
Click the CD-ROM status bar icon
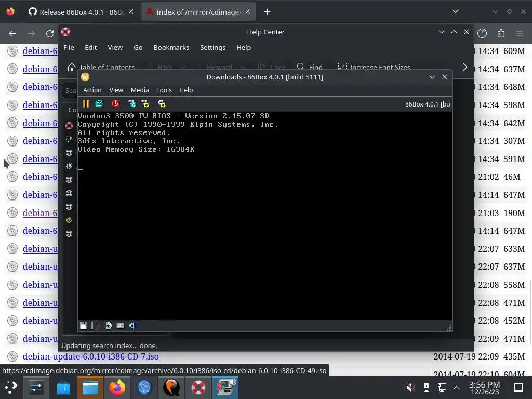(x=108, y=326)
